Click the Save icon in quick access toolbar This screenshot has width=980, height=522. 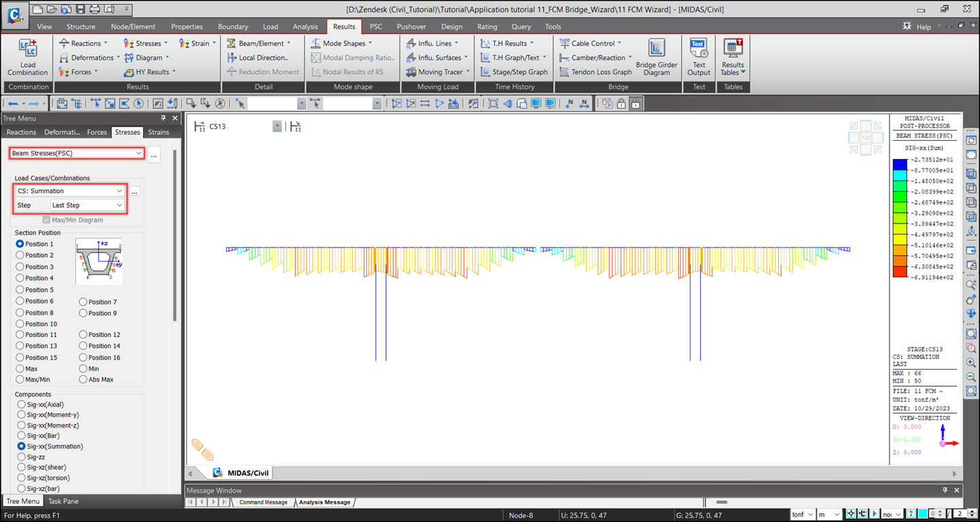pyautogui.click(x=80, y=10)
